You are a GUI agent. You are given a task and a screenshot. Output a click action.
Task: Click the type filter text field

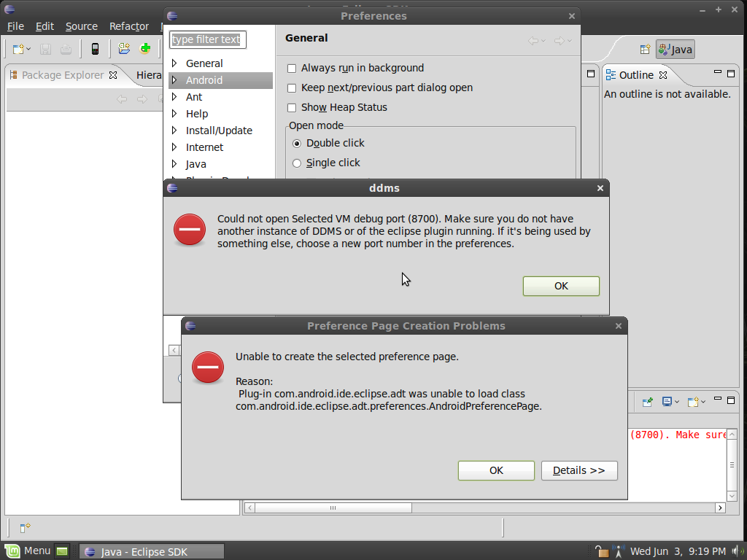click(x=208, y=39)
